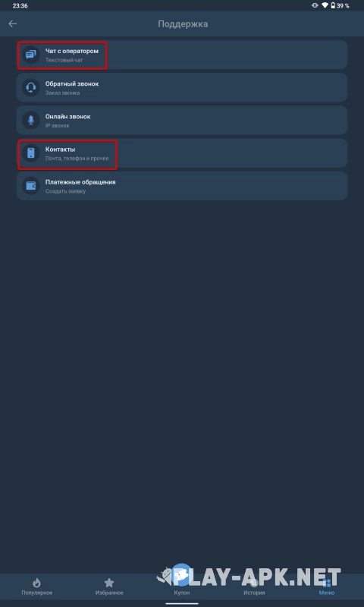The height and width of the screenshot is (607, 364).
Task: Open Контакты item
Action: (x=182, y=153)
